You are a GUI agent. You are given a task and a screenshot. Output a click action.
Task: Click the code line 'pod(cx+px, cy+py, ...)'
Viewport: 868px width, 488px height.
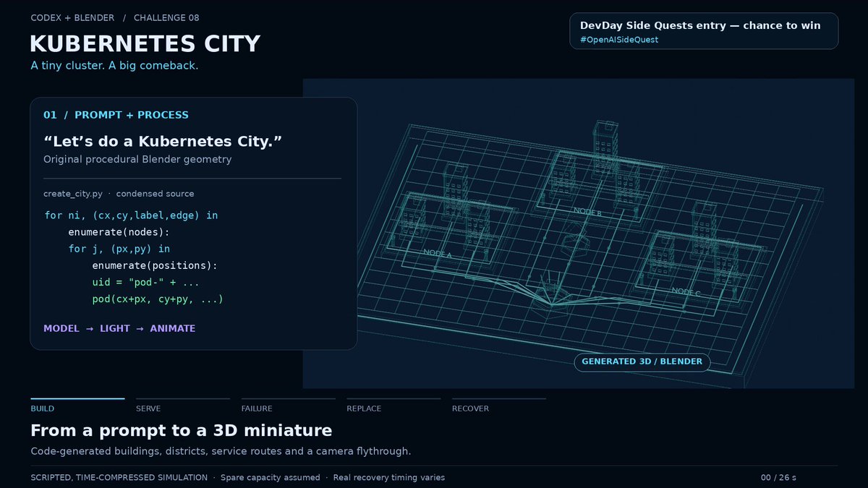click(x=158, y=299)
